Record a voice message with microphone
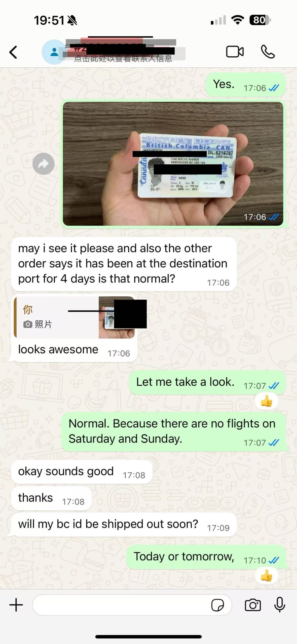 point(280,605)
